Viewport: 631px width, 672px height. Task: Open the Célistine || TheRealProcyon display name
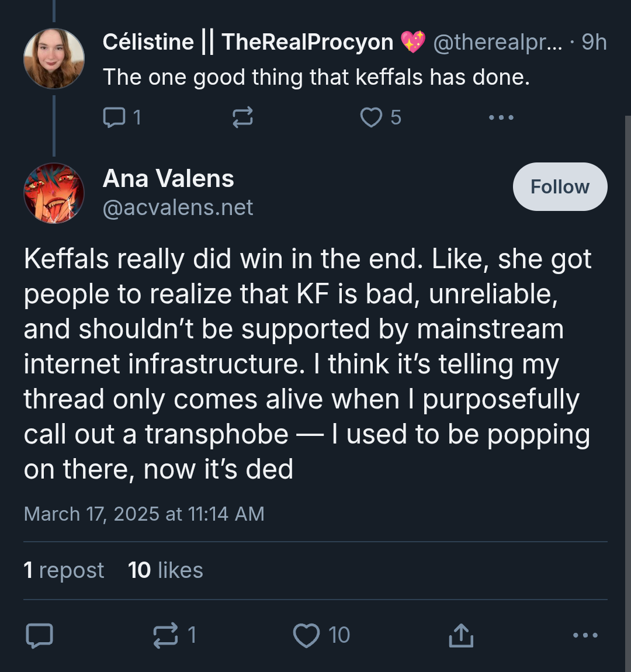248,42
